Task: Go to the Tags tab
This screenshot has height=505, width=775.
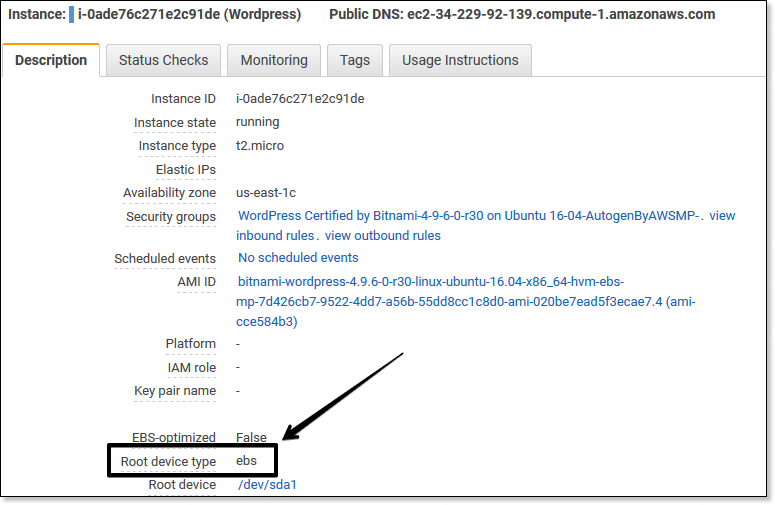Action: [x=355, y=60]
